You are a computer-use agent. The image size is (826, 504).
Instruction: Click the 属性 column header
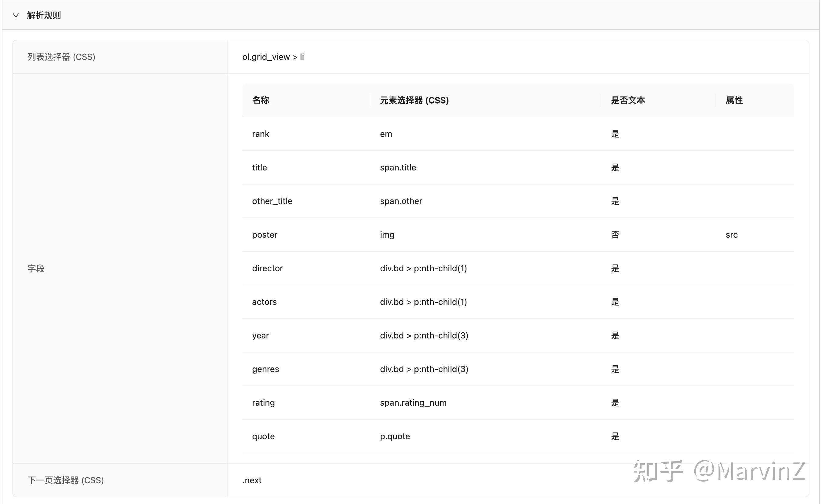734,100
